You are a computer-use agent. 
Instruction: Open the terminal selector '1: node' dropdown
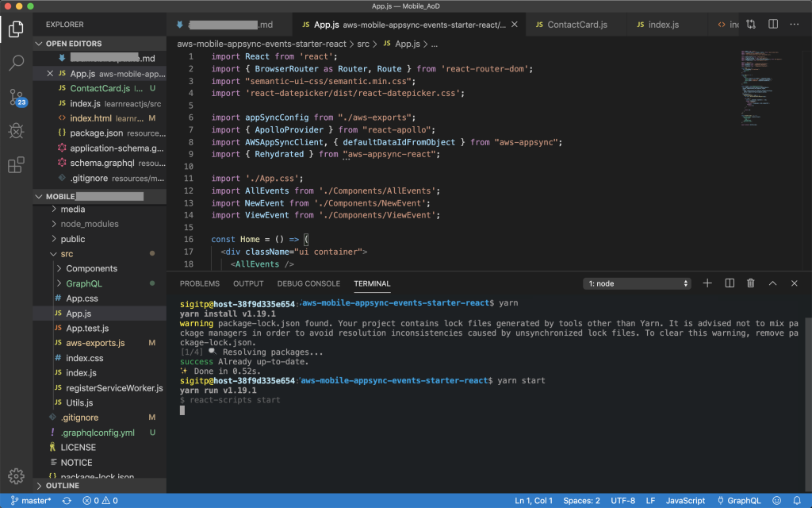click(638, 283)
